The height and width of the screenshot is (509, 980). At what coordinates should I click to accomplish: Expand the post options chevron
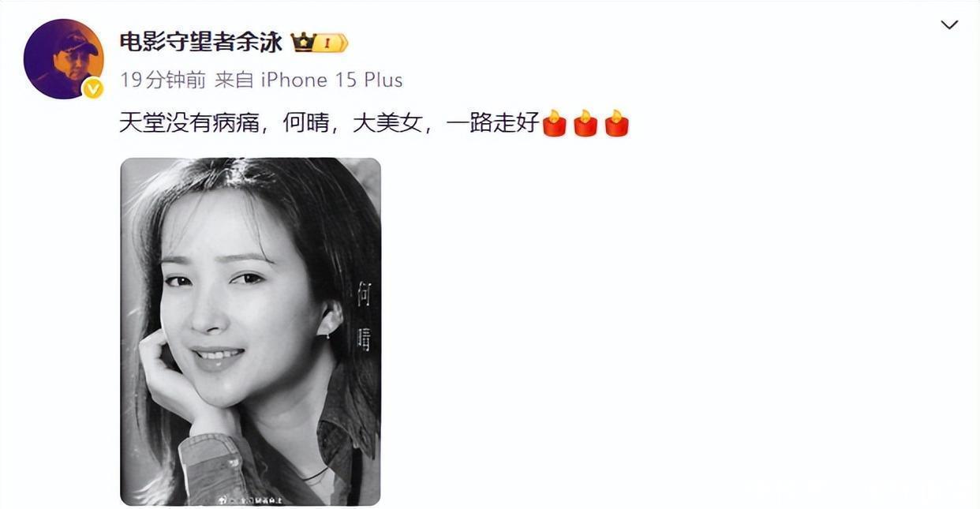pos(949,25)
